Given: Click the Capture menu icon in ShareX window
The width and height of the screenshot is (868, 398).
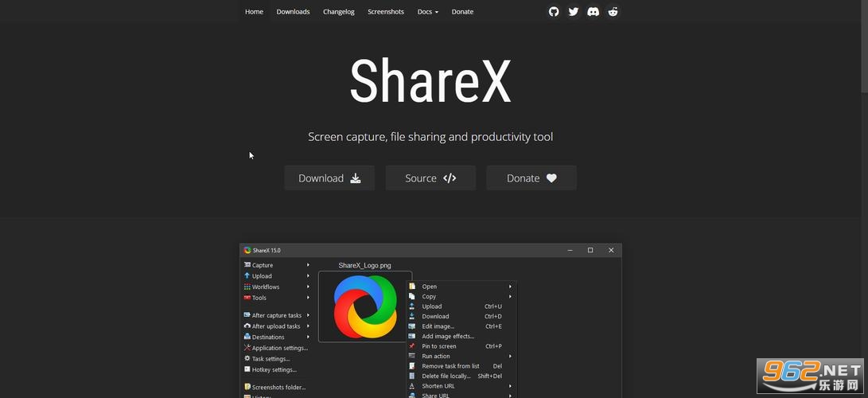Looking at the screenshot, I should (x=247, y=265).
